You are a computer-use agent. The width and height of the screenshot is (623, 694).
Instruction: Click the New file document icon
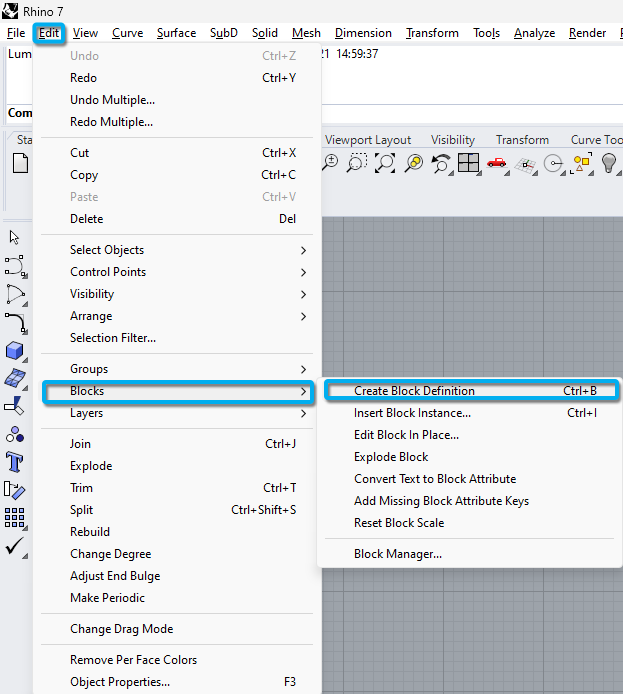[18, 164]
